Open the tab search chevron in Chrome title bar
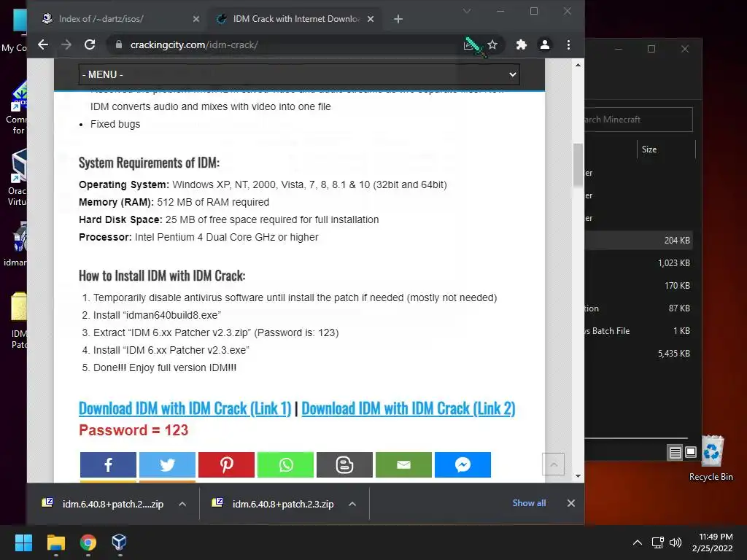 467,11
